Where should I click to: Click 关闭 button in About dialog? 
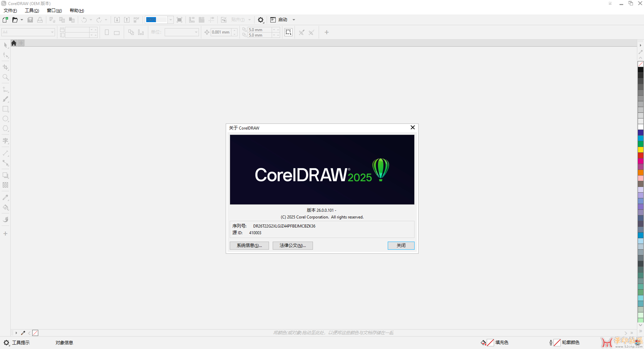401,246
